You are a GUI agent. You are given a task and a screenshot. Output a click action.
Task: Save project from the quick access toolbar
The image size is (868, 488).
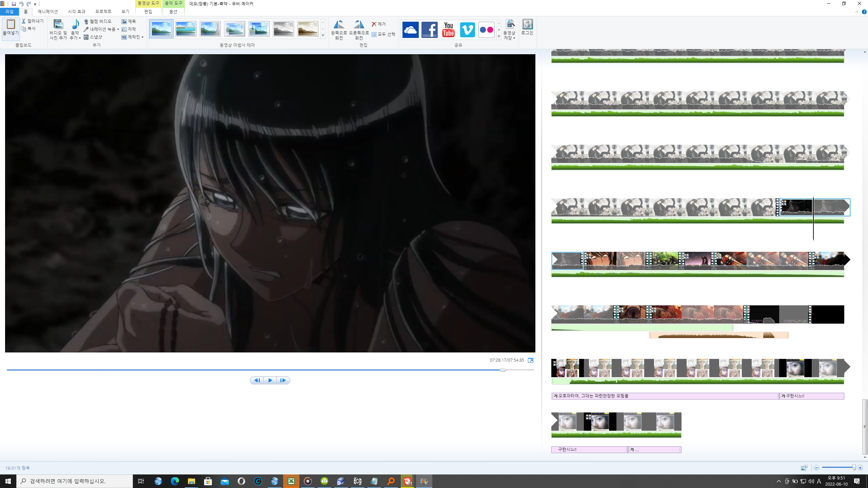coord(14,4)
